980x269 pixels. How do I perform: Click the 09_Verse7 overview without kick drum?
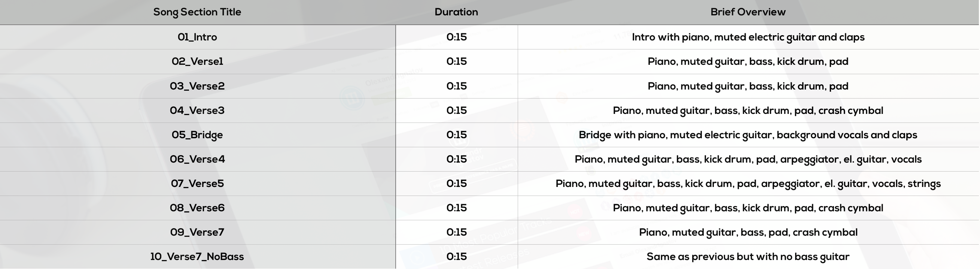pyautogui.click(x=748, y=232)
